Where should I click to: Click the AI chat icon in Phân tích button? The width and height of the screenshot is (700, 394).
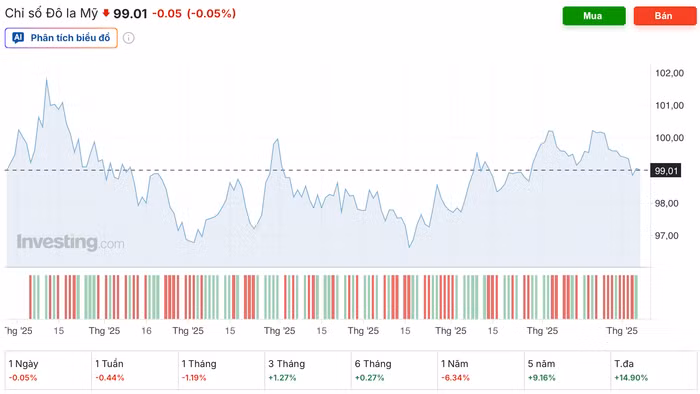point(18,38)
